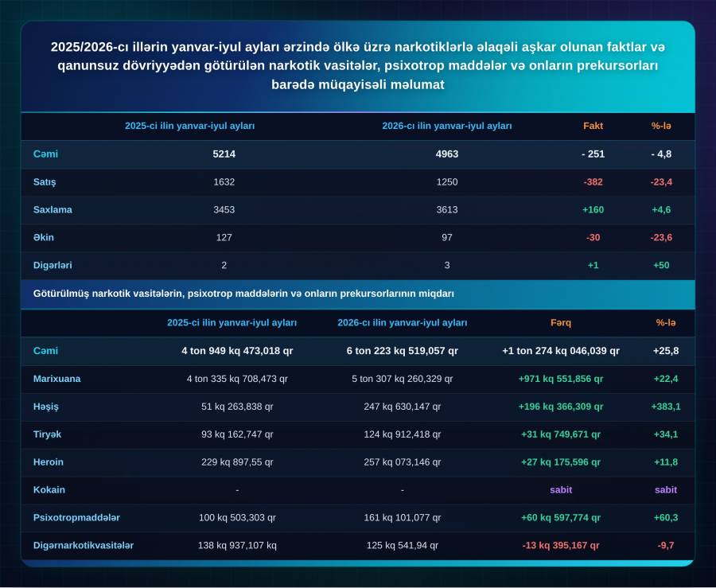The image size is (716, 588).
Task: Select the Həşiş row label
Action: click(45, 407)
